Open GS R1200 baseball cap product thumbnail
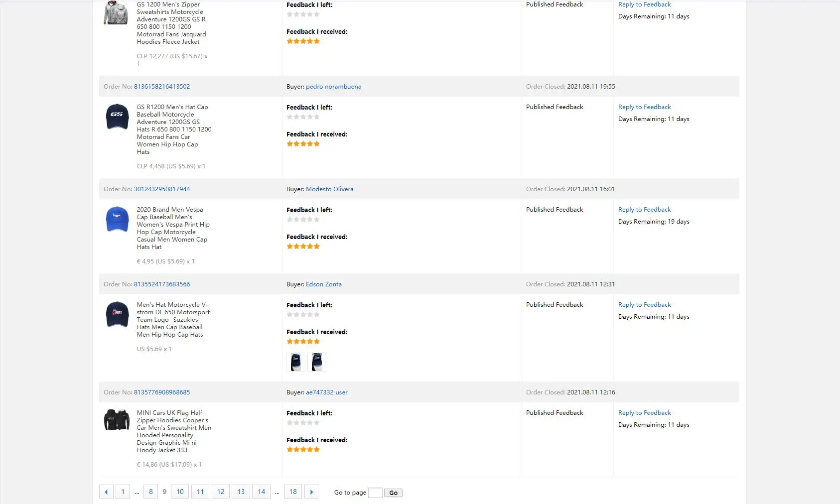Viewport: 840px width, 504px height. click(117, 117)
